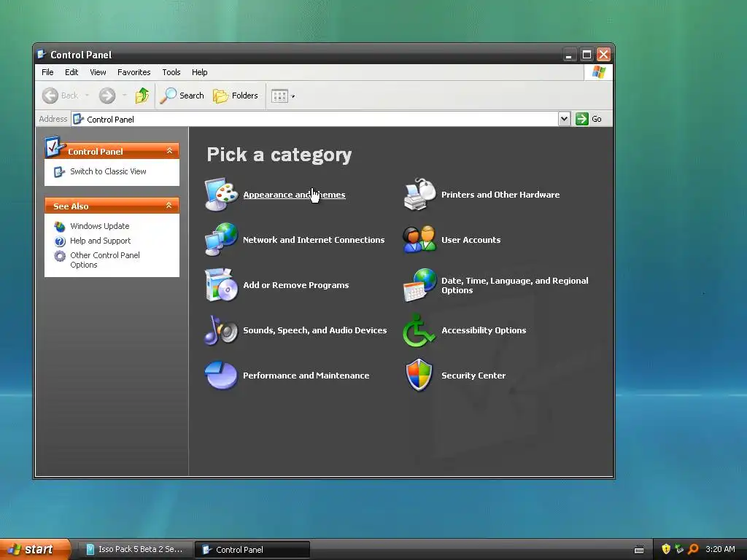Open the Address bar dropdown arrow
The height and width of the screenshot is (560, 747).
coord(564,119)
